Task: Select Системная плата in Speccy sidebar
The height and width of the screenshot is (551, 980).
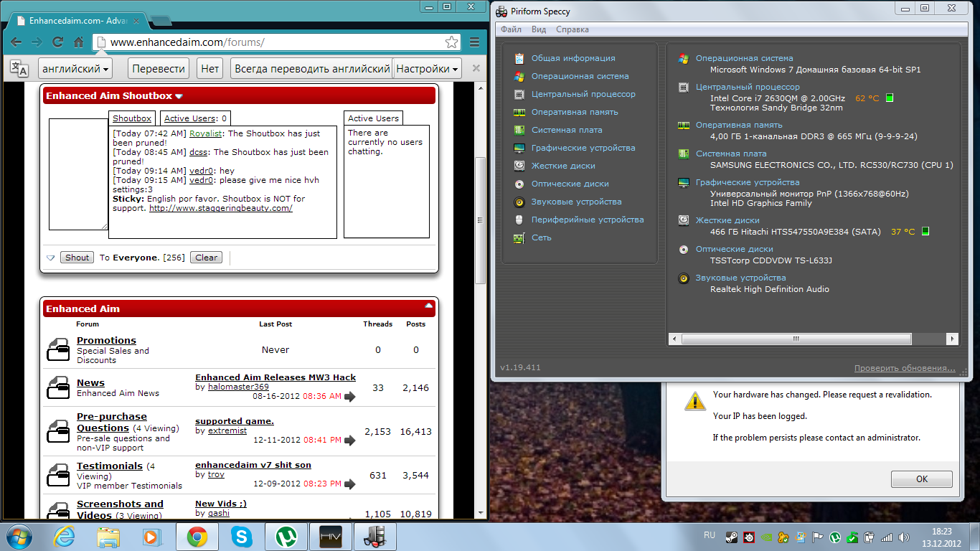Action: point(567,130)
